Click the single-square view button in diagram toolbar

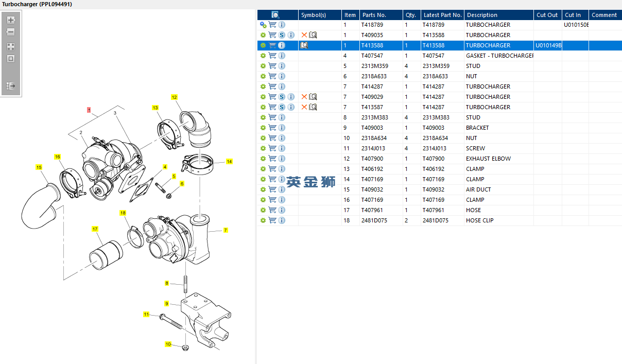(11, 59)
